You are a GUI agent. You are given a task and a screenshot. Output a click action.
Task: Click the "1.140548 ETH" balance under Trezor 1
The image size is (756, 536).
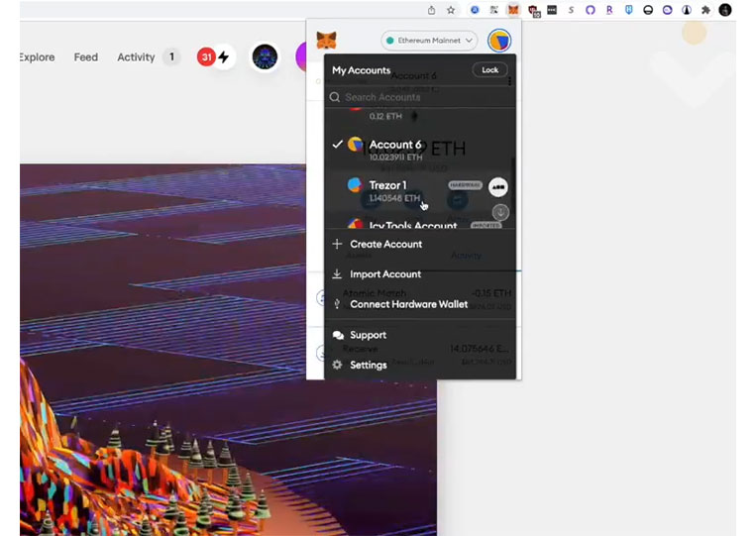(x=394, y=198)
